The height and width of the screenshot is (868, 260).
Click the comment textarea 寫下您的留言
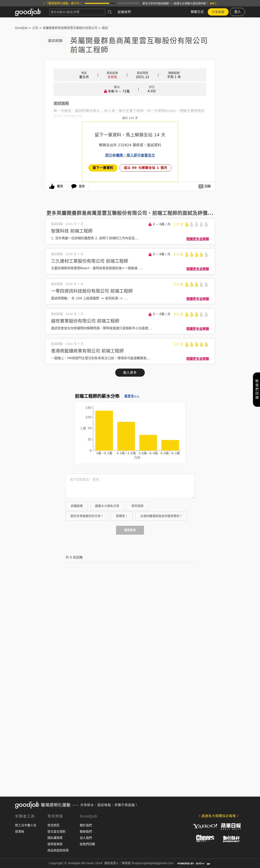(130, 486)
